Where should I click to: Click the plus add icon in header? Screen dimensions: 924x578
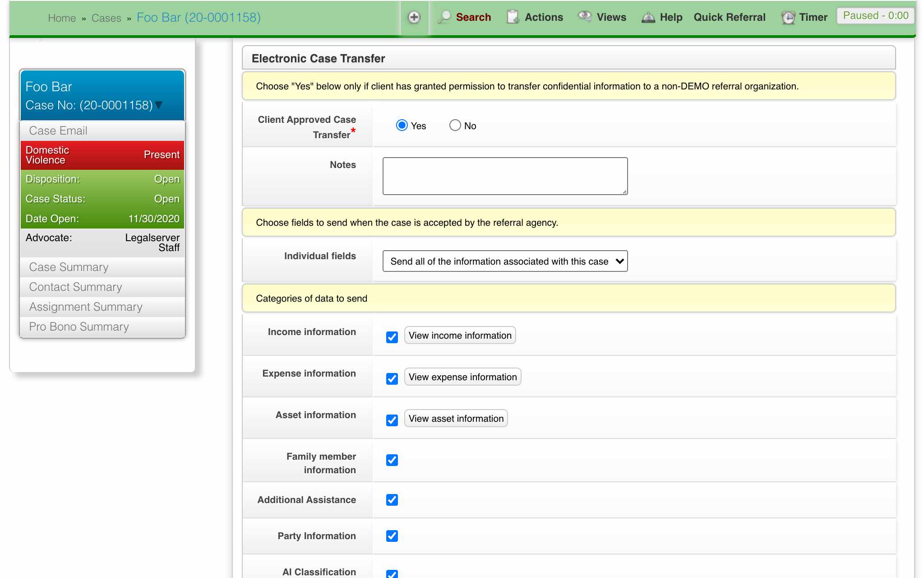click(414, 18)
